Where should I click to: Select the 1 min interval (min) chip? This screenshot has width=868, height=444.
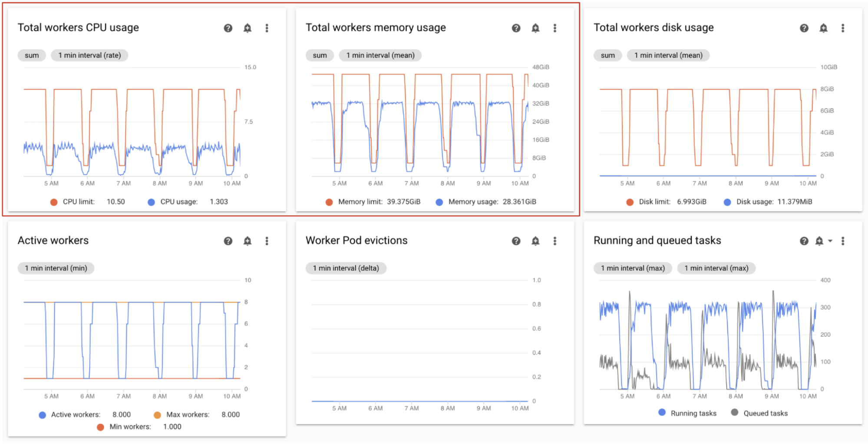pos(56,268)
